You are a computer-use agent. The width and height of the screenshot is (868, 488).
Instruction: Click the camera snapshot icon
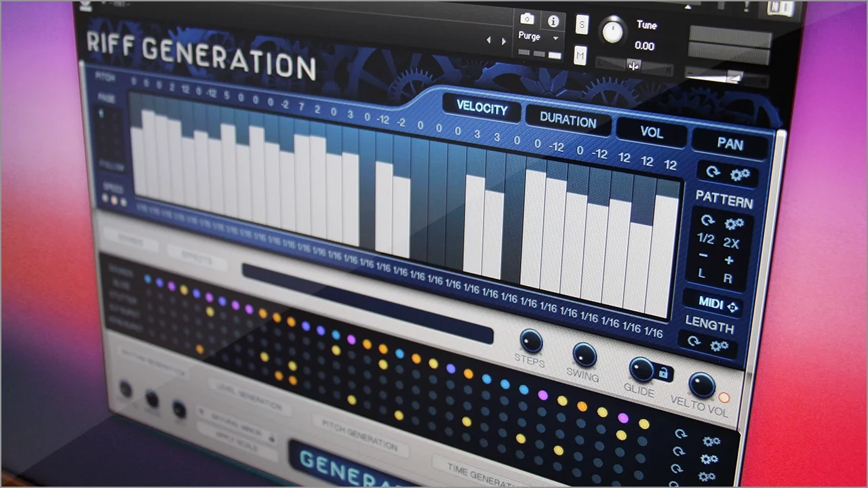(x=527, y=20)
